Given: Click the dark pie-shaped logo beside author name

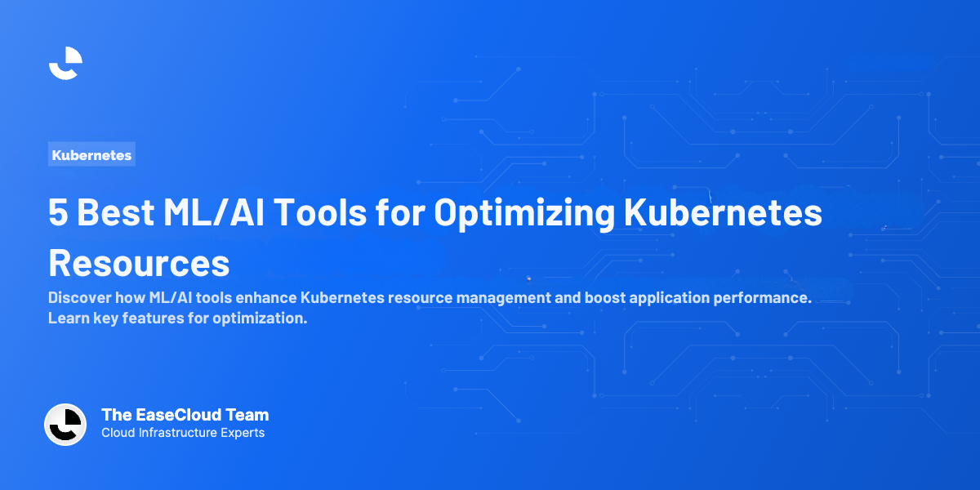Looking at the screenshot, I should tap(65, 425).
